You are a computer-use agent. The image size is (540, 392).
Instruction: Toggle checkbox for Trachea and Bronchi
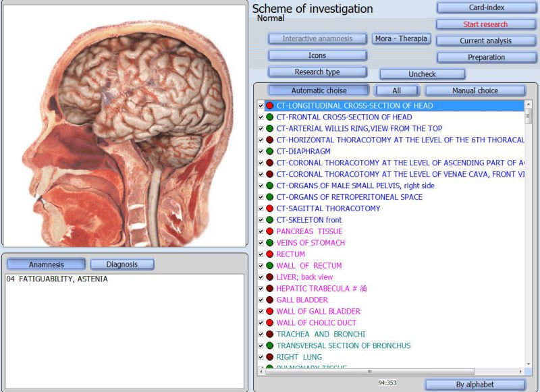pyautogui.click(x=261, y=335)
